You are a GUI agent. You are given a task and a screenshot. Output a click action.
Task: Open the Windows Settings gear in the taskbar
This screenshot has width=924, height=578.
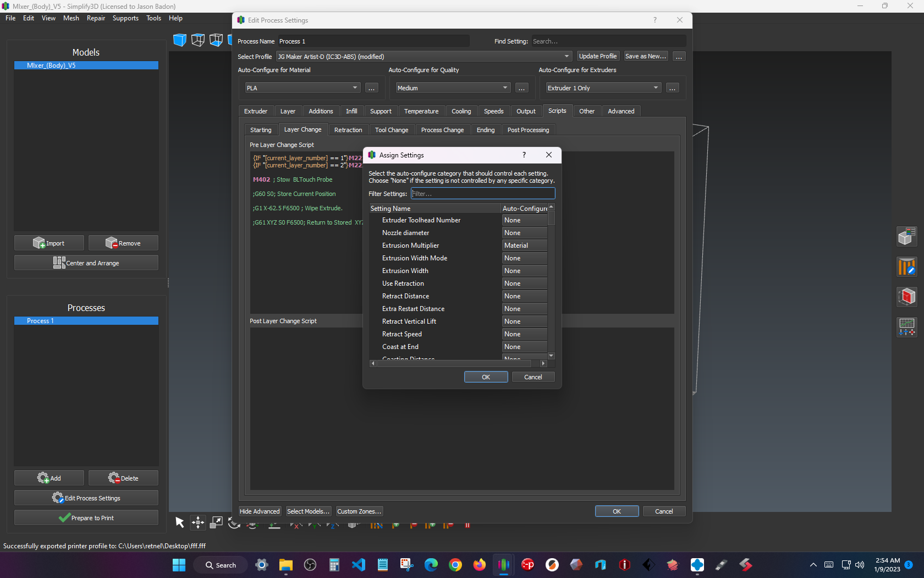click(262, 565)
